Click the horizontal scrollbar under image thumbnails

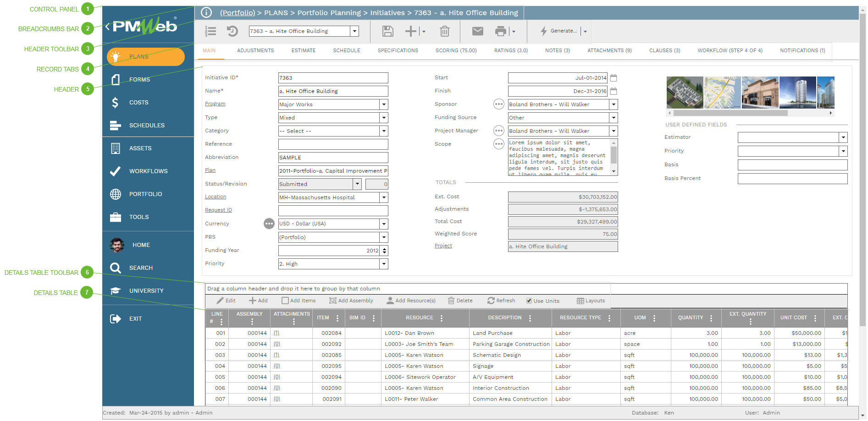click(x=730, y=113)
